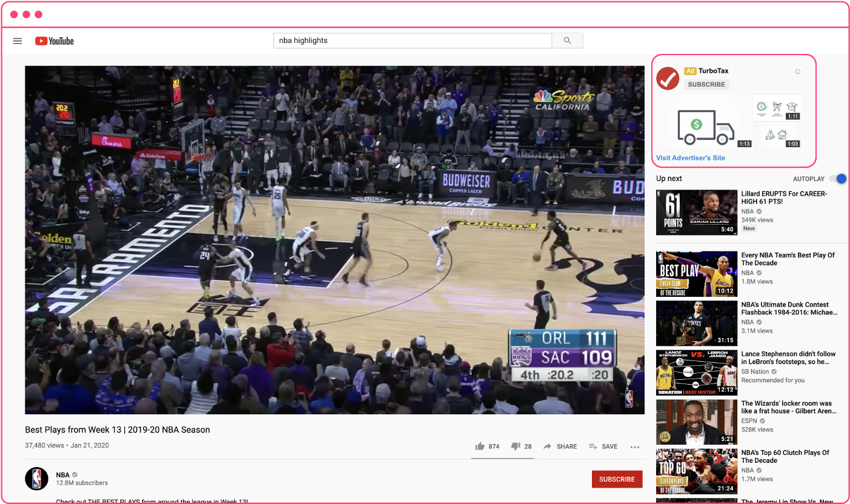Open 'Every NBA Team's Best Play' title
The image size is (850, 504).
[788, 259]
